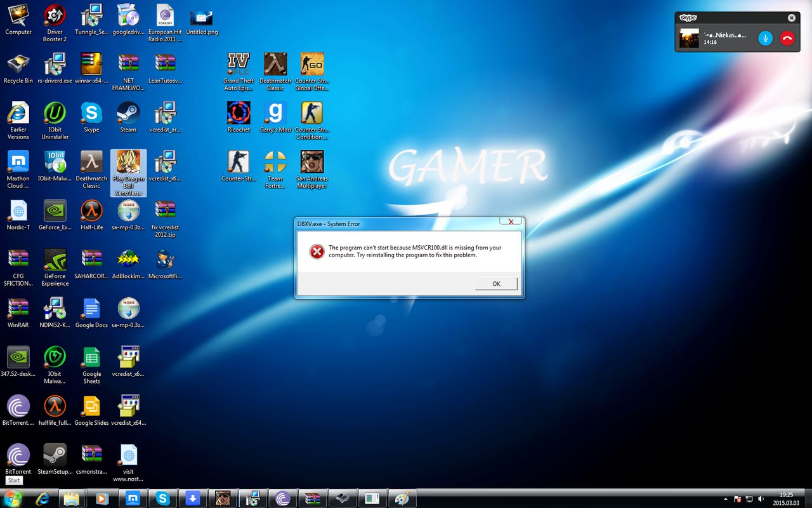
Task: Open Windows Media Player from taskbar
Action: [101, 498]
